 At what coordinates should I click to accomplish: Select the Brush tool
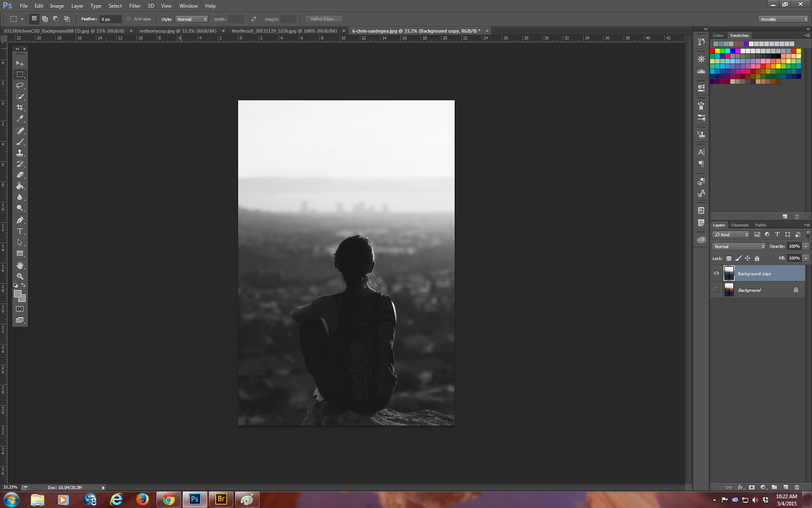pyautogui.click(x=20, y=142)
